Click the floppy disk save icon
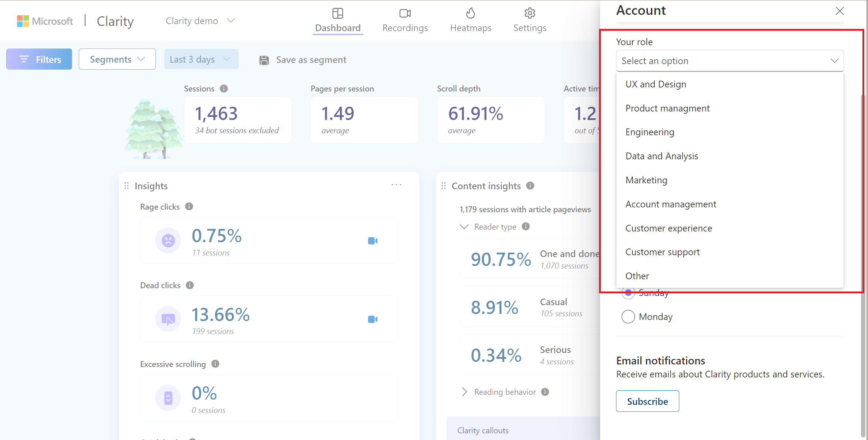 264,60
